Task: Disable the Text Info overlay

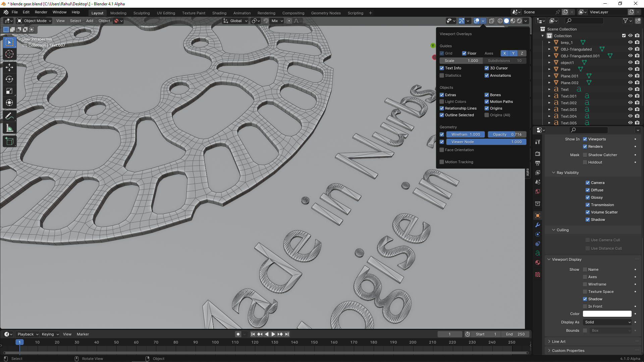Action: tap(442, 68)
